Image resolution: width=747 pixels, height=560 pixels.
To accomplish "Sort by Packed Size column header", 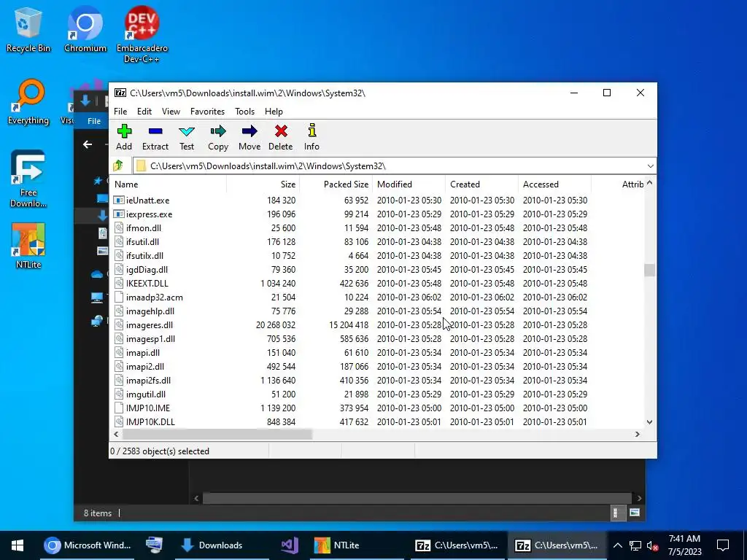I will 336,184.
